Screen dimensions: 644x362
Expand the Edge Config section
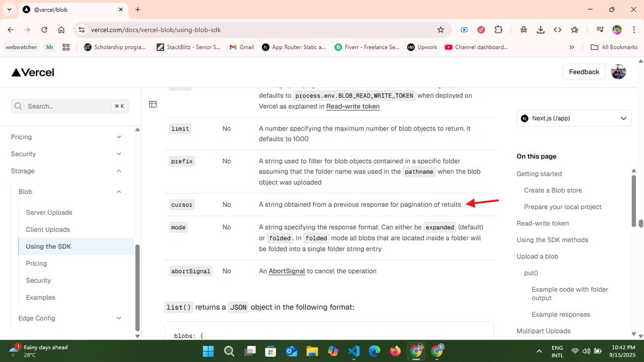[119, 318]
